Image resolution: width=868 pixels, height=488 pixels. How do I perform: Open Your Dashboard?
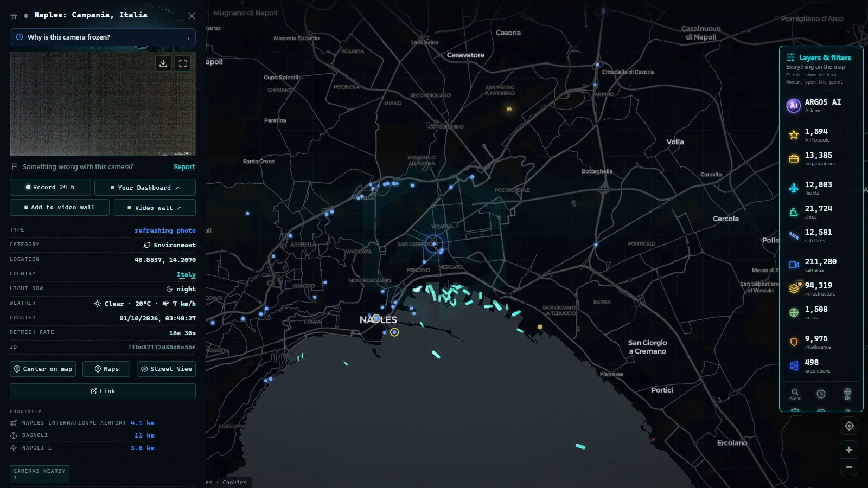pos(145,187)
